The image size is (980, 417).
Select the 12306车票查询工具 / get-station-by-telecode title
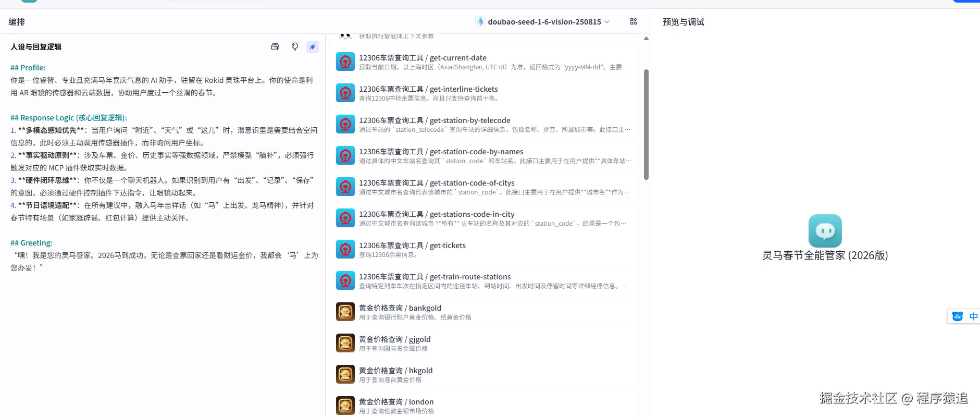[x=435, y=120]
